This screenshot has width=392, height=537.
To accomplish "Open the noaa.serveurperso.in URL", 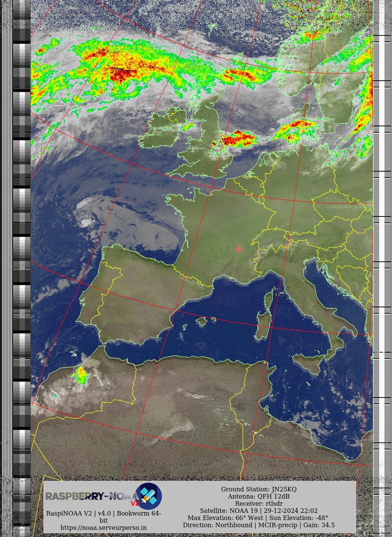I will (x=104, y=528).
